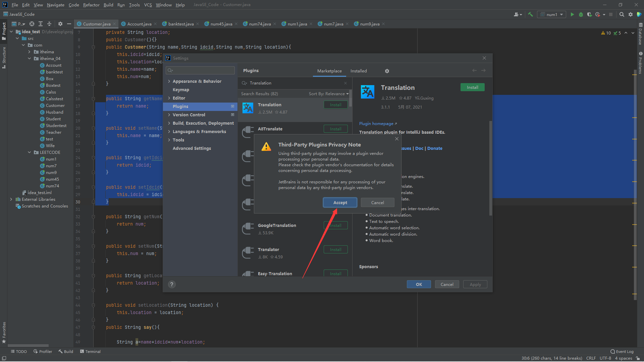This screenshot has height=362, width=644.
Task: Accept the third-party plugins privacy note
Action: 340,202
